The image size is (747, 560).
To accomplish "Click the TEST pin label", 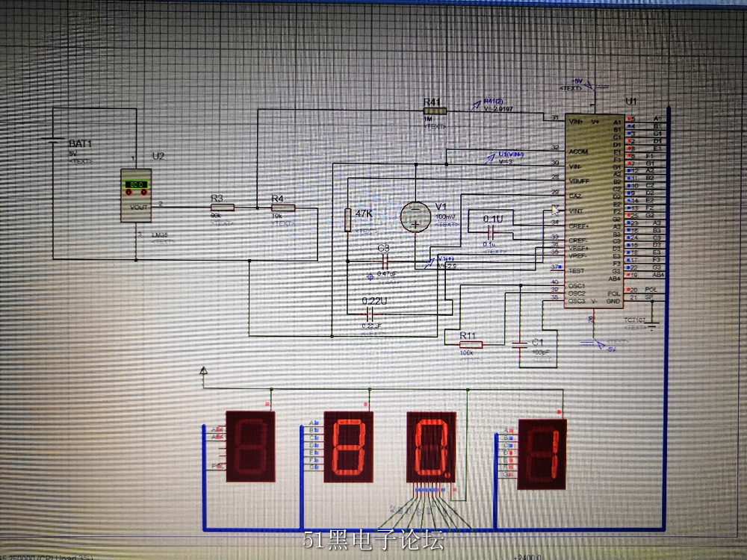I will tap(576, 270).
